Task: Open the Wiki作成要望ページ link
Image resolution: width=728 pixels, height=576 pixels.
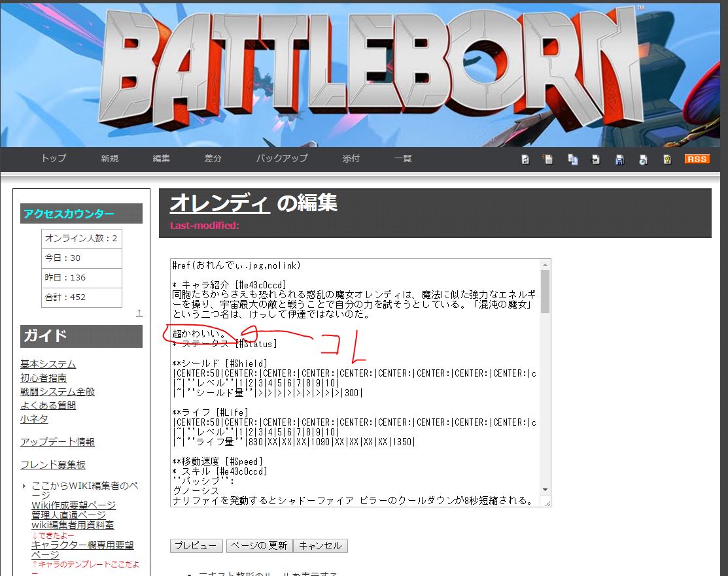Action: pyautogui.click(x=73, y=505)
